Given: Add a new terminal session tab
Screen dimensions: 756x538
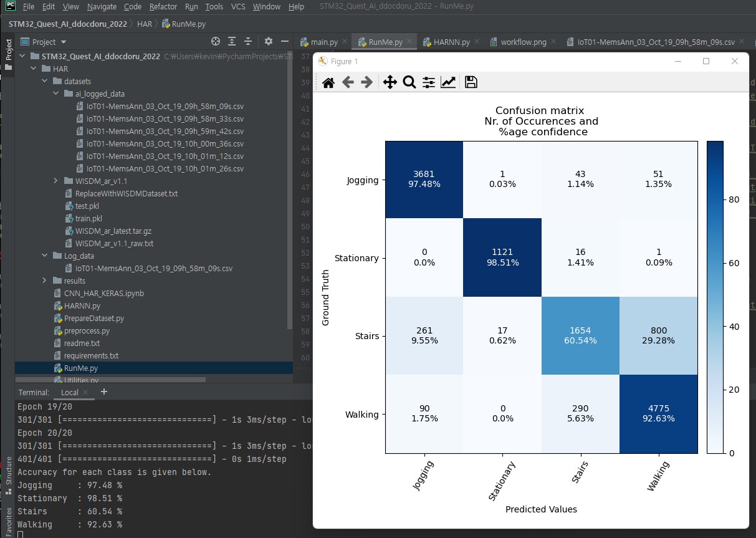Looking at the screenshot, I should (104, 391).
